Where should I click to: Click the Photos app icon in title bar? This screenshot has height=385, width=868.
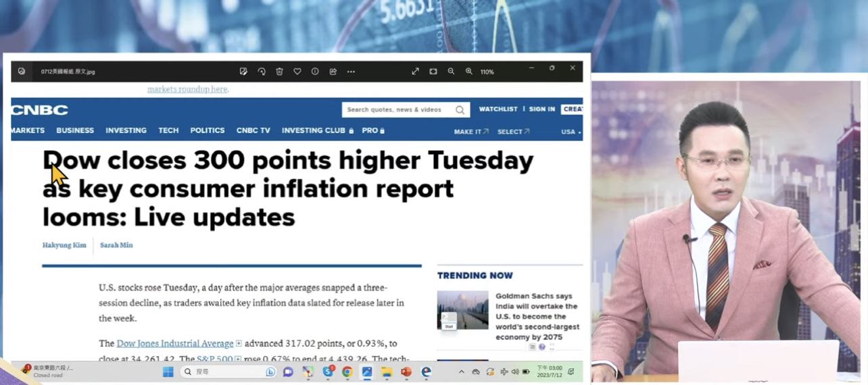(22, 72)
